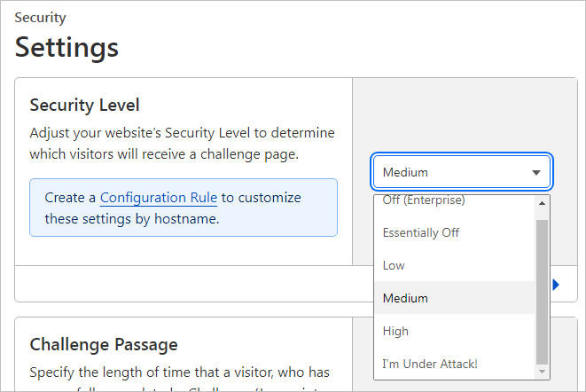
Task: Pick the highlighted Medium list option
Action: coord(405,298)
